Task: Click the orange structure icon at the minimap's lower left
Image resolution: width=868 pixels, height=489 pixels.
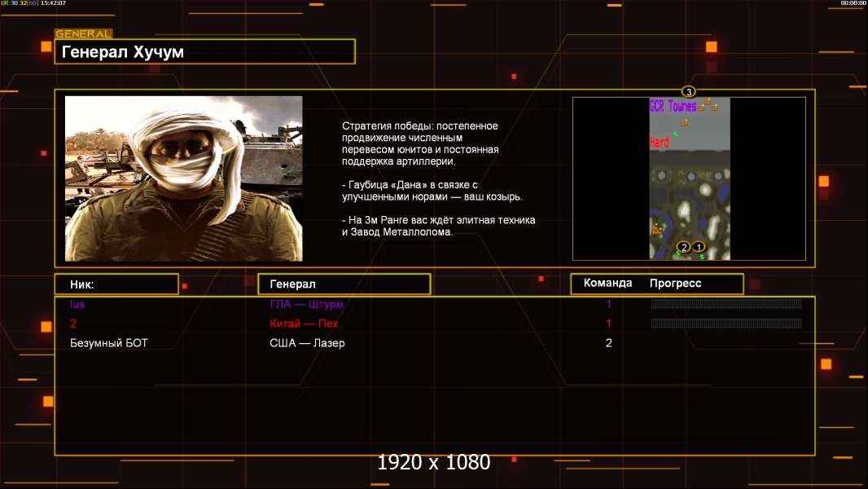Action: [x=656, y=230]
